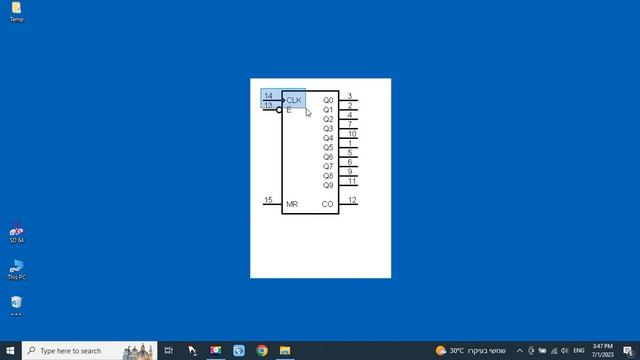Open the SD 64 desktop shortcut

point(16,234)
